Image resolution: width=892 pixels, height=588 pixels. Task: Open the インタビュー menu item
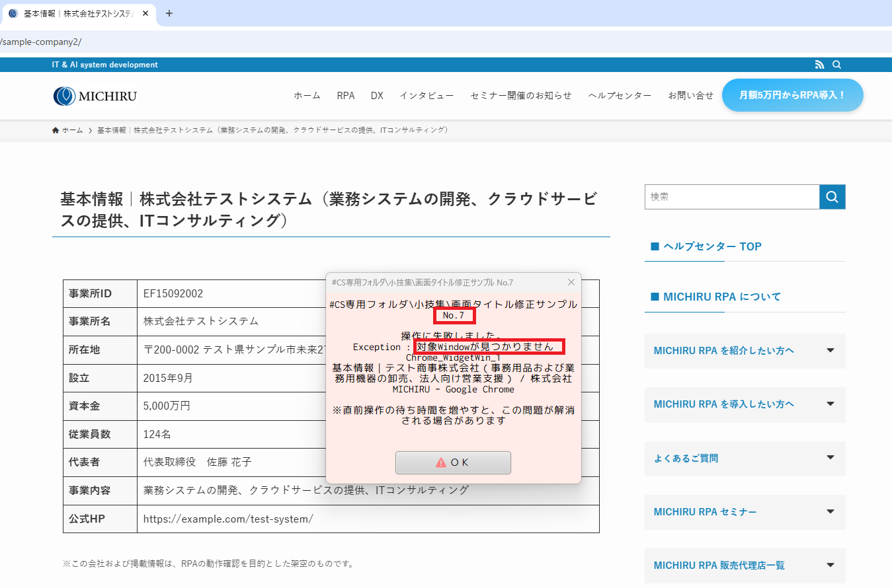click(x=426, y=96)
